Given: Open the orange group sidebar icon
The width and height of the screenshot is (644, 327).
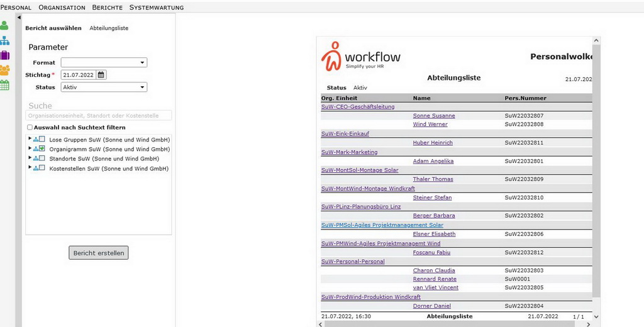Looking at the screenshot, I should point(4,70).
